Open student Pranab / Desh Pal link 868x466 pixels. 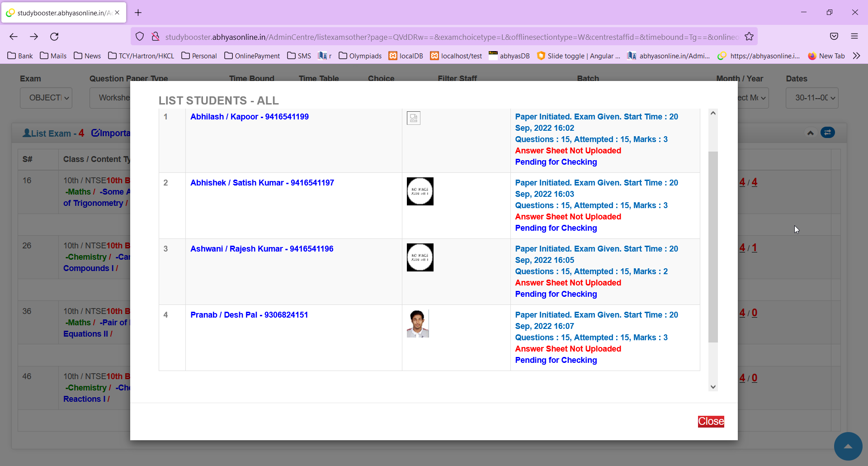pos(249,315)
